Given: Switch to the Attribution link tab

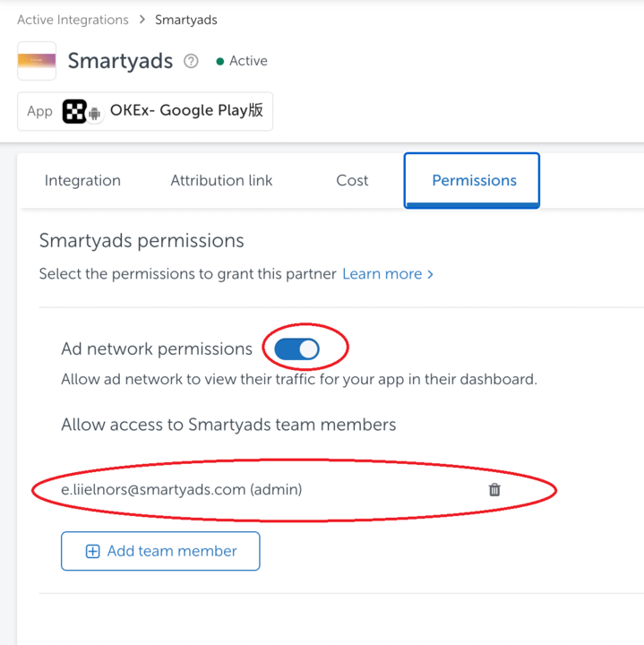Looking at the screenshot, I should pos(221,180).
